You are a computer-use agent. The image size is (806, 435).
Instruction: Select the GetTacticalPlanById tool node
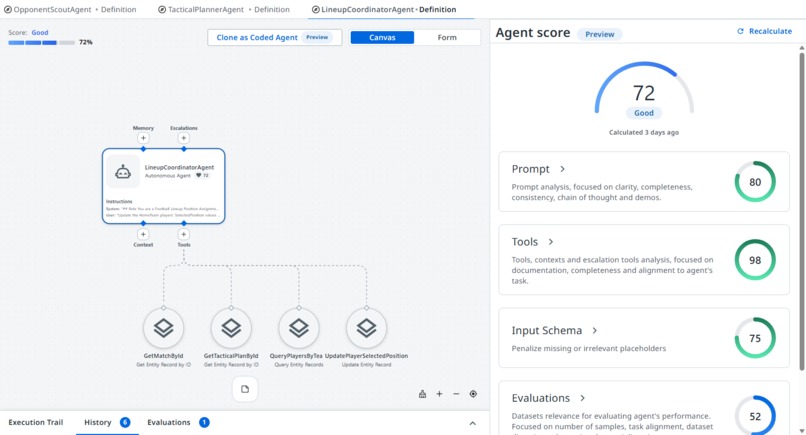[x=231, y=328]
